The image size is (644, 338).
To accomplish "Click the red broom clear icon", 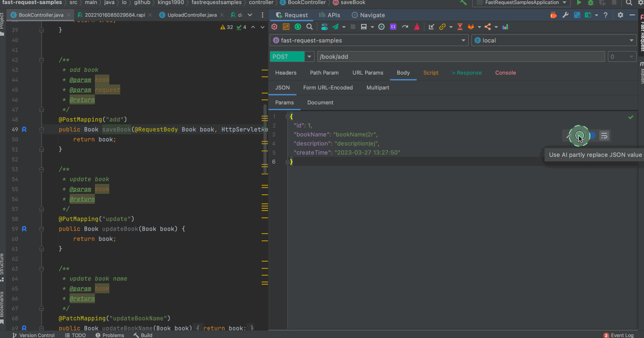I will click(x=417, y=27).
